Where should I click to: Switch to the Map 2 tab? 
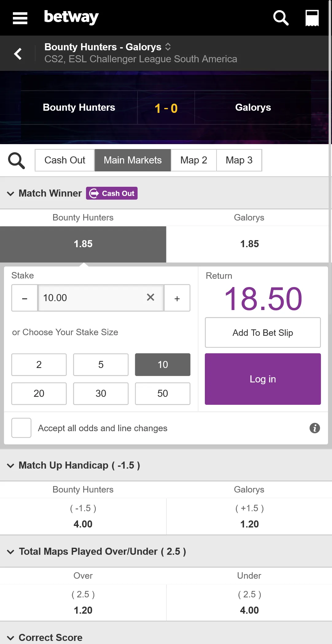193,160
